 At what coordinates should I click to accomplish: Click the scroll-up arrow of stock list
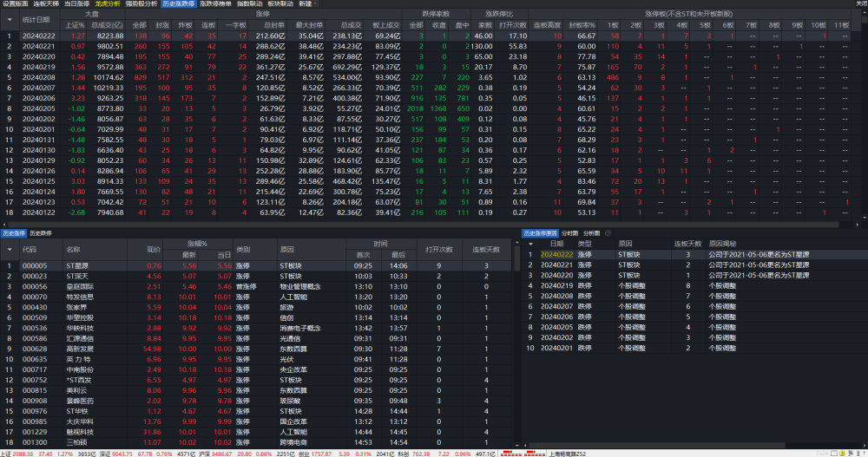tap(517, 243)
